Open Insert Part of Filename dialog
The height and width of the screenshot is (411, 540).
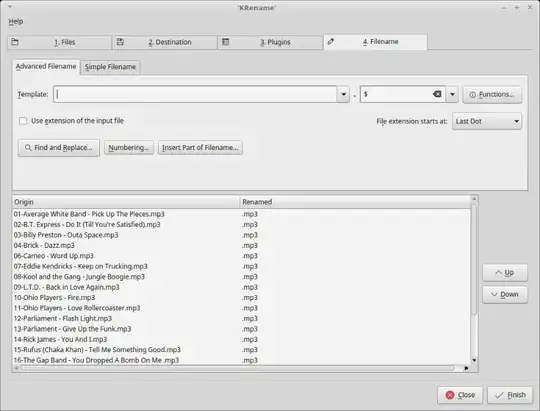click(200, 148)
